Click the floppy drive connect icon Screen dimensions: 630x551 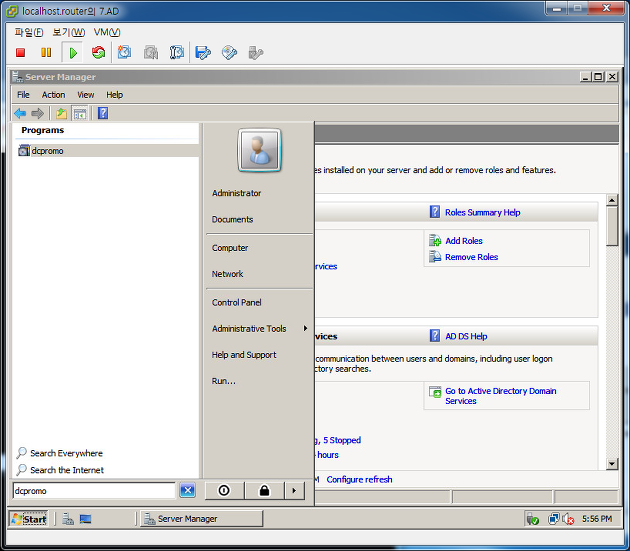[x=203, y=53]
